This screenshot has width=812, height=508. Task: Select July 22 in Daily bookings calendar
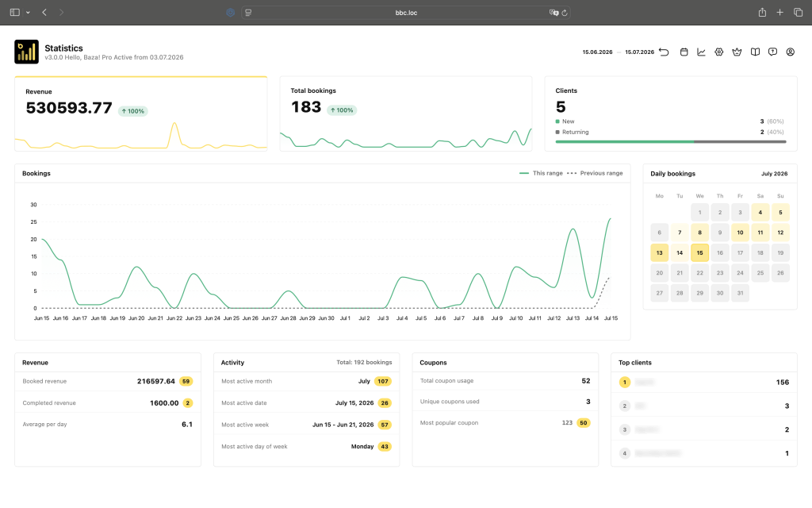699,273
